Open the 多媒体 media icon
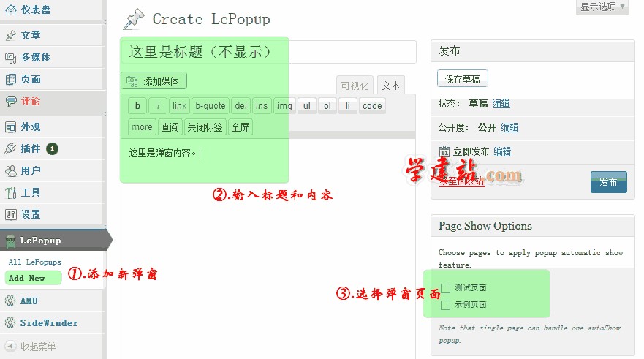 click(11, 58)
